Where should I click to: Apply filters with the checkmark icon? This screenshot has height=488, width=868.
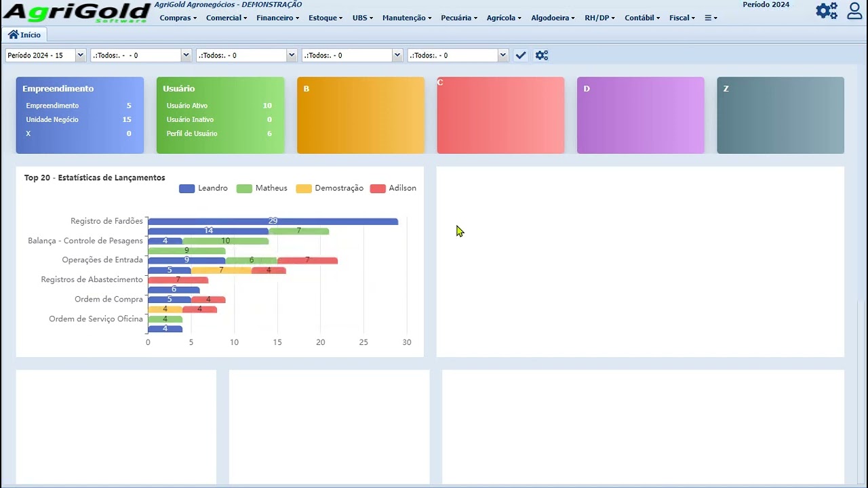pos(521,56)
